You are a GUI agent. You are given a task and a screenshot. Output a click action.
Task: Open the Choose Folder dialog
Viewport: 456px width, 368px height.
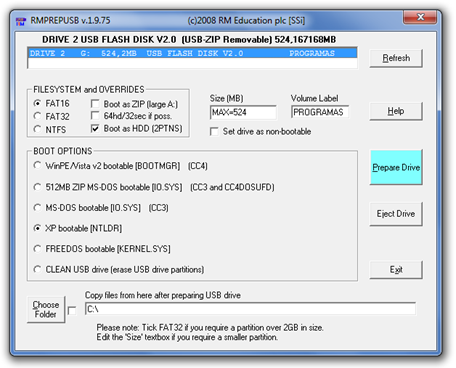coord(46,310)
